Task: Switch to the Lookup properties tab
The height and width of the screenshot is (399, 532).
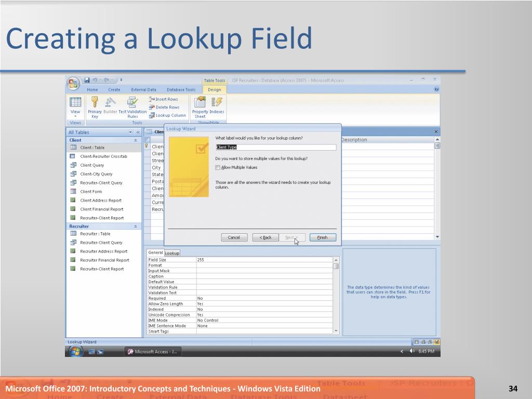Action: tap(172, 253)
